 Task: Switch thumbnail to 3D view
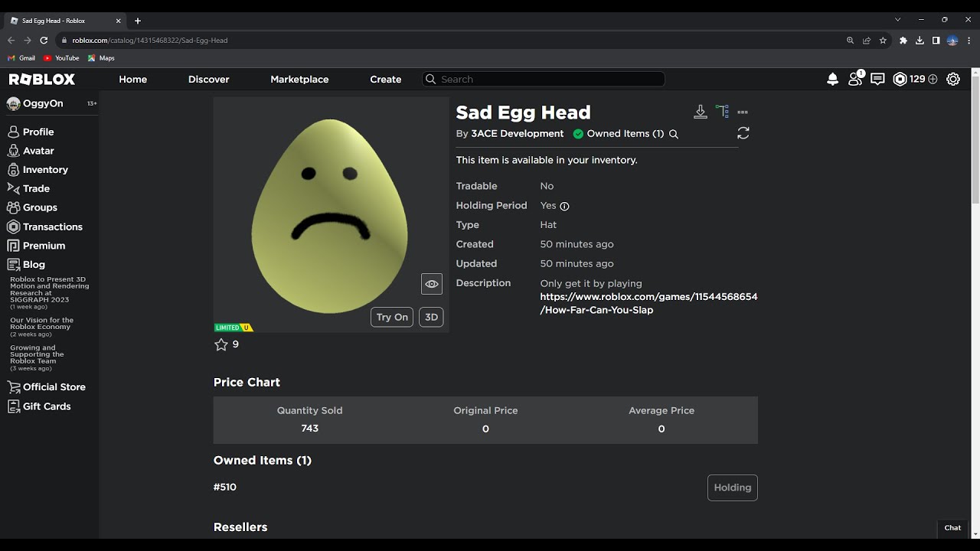tap(431, 317)
